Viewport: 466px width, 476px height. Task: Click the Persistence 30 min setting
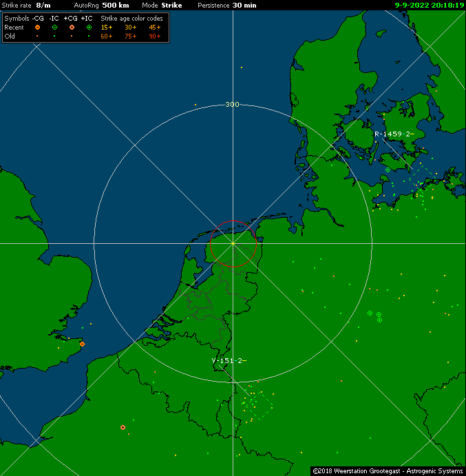point(226,5)
